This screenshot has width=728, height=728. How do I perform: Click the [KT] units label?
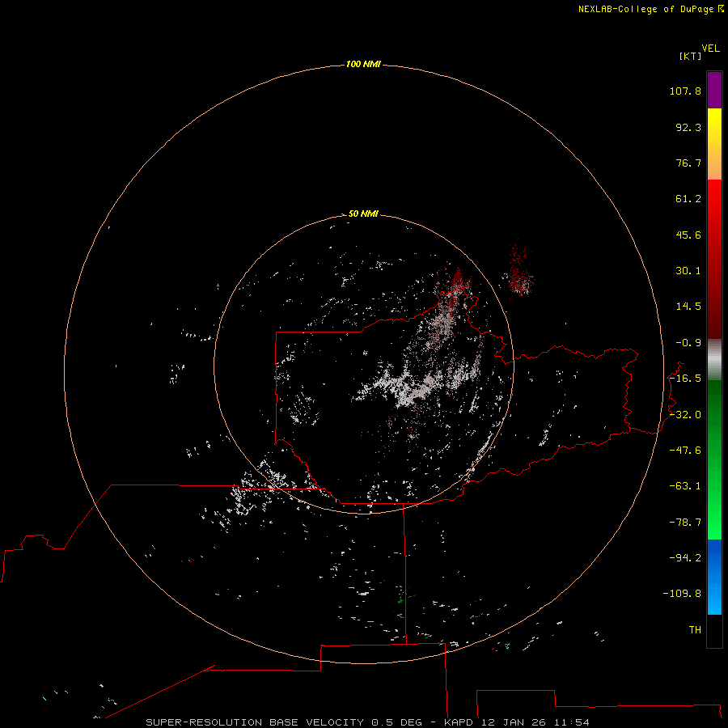click(691, 56)
